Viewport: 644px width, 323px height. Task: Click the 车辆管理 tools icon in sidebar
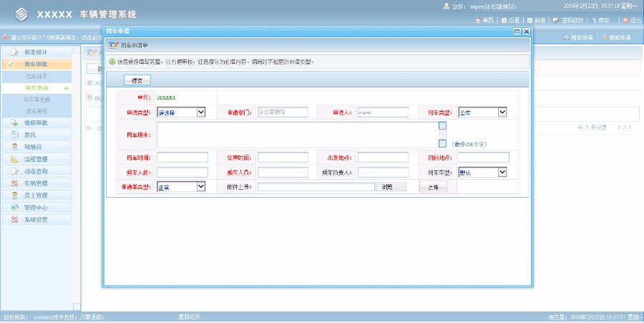(15, 183)
